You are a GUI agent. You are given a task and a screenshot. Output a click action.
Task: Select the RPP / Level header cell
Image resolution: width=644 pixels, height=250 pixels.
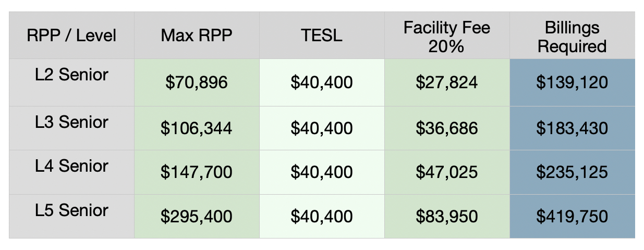click(72, 35)
